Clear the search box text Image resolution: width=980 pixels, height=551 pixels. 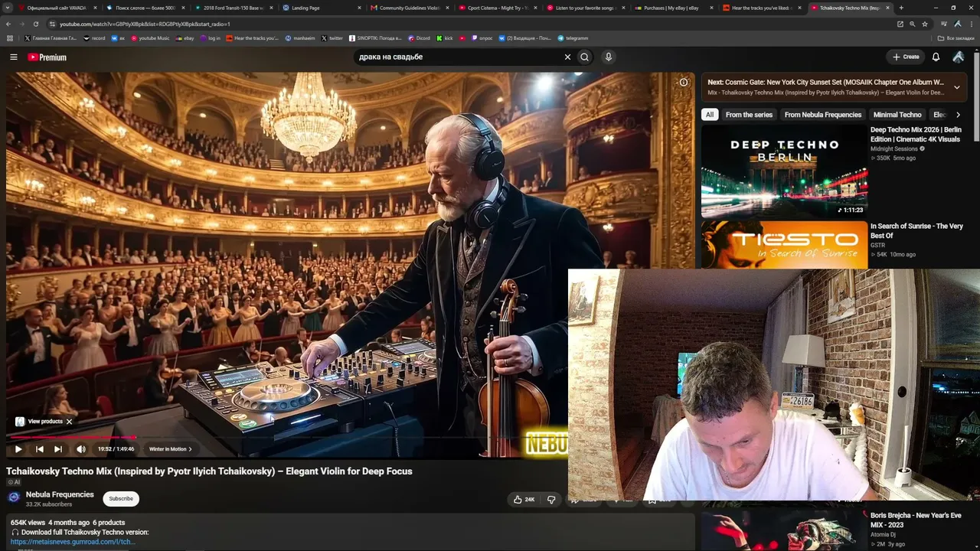click(x=567, y=57)
